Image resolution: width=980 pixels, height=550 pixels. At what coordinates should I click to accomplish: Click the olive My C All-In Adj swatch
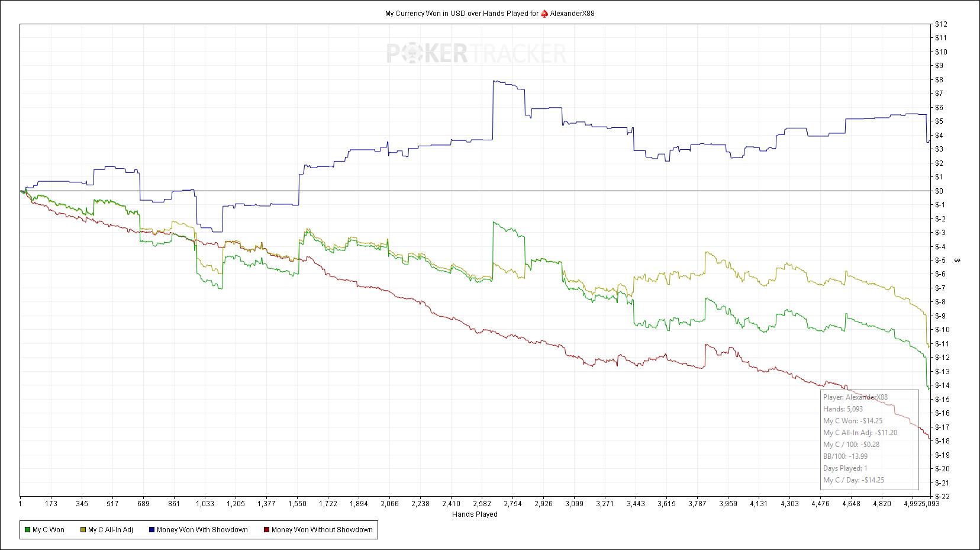coord(83,530)
